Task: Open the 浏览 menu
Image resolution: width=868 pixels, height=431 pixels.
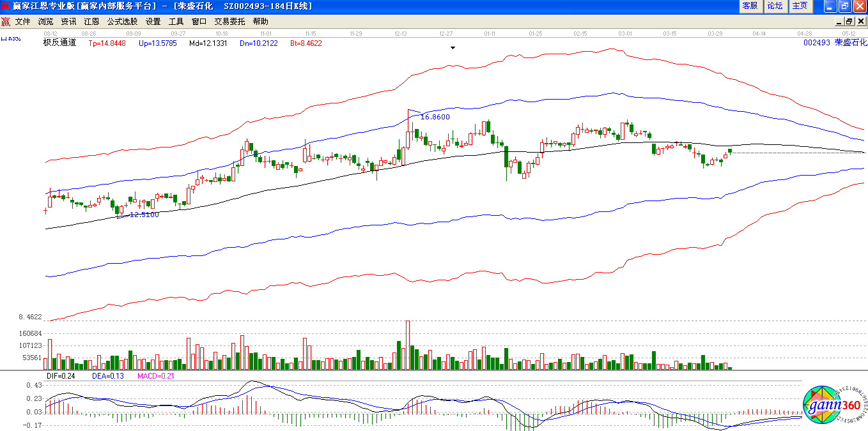Action: (x=46, y=22)
